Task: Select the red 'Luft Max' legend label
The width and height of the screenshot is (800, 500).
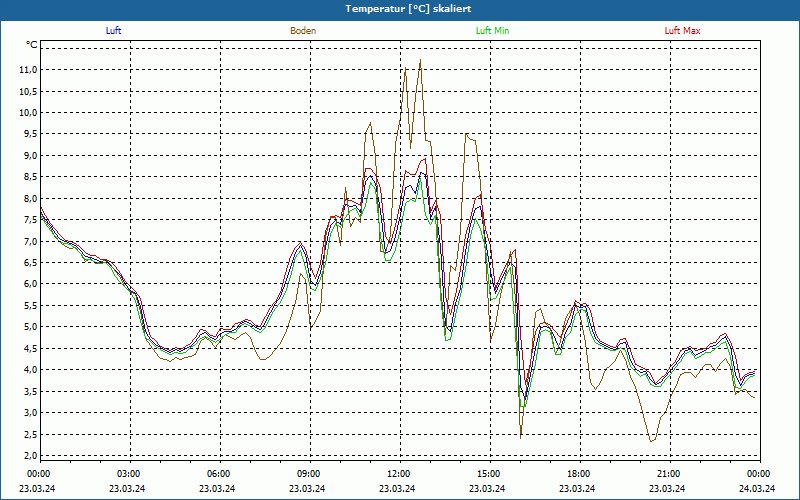Action: [x=682, y=31]
